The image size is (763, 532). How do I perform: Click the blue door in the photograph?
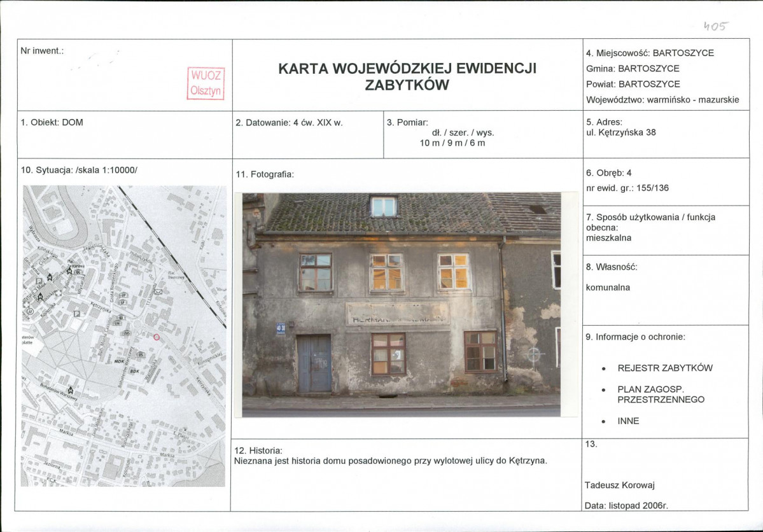(314, 363)
